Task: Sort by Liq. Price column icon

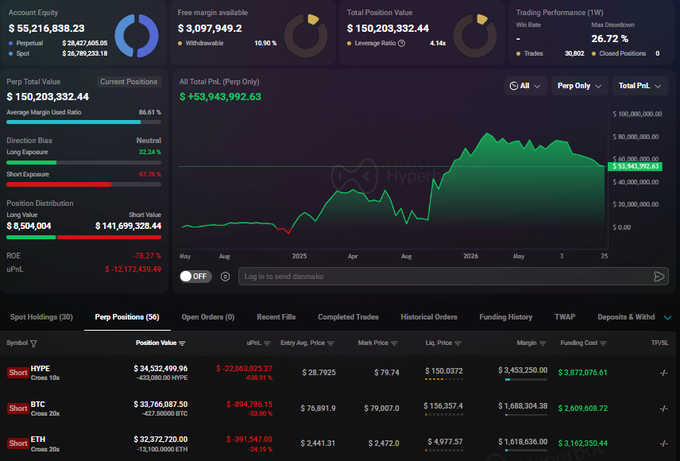Action: tap(458, 343)
